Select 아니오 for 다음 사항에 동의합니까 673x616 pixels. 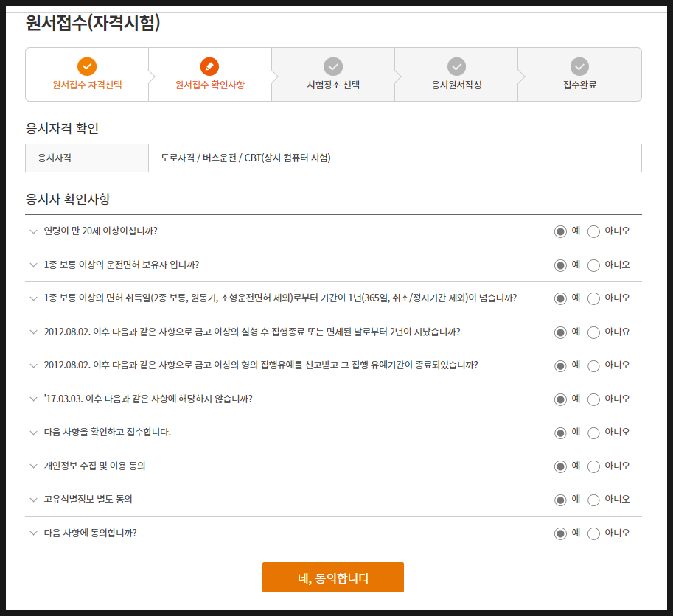coord(593,533)
